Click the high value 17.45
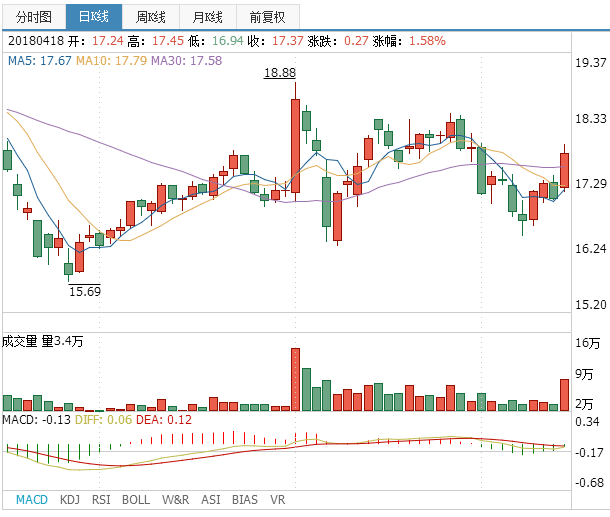Image resolution: width=610 pixels, height=517 pixels. [x=168, y=41]
